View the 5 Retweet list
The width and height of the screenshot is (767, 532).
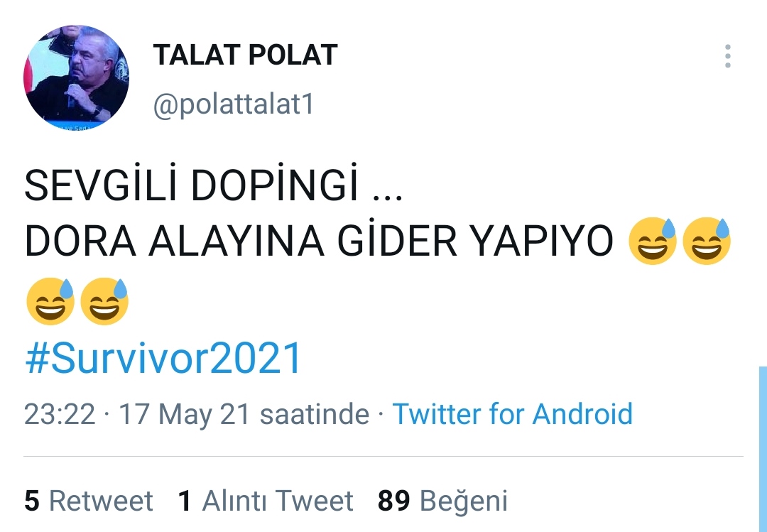point(89,501)
